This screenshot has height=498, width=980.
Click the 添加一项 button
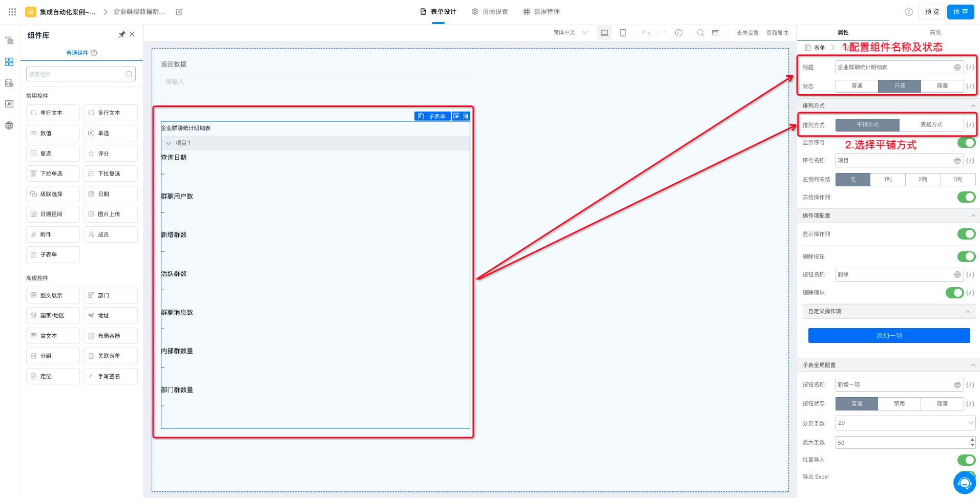pyautogui.click(x=889, y=336)
